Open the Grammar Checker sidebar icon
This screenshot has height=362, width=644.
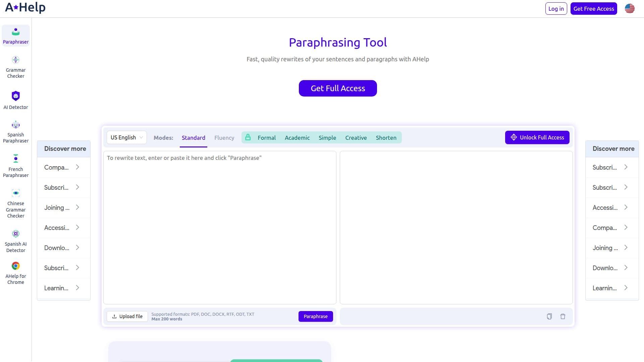click(x=16, y=60)
